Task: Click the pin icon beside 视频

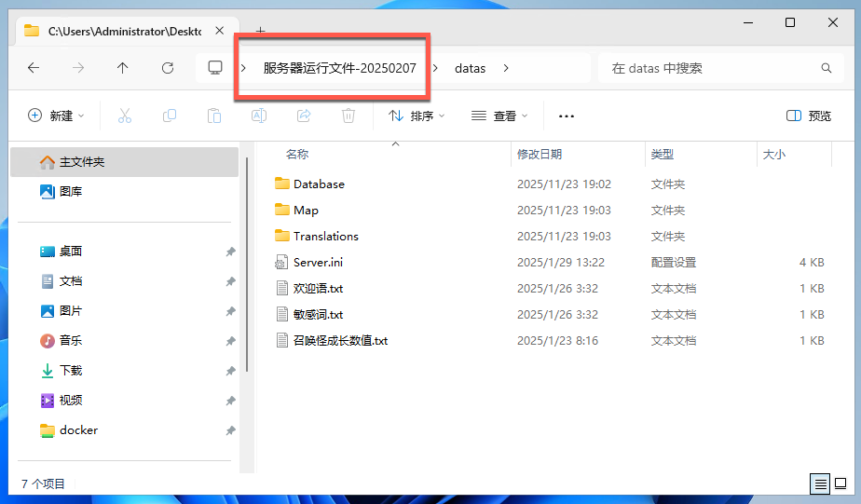Action: pos(231,401)
